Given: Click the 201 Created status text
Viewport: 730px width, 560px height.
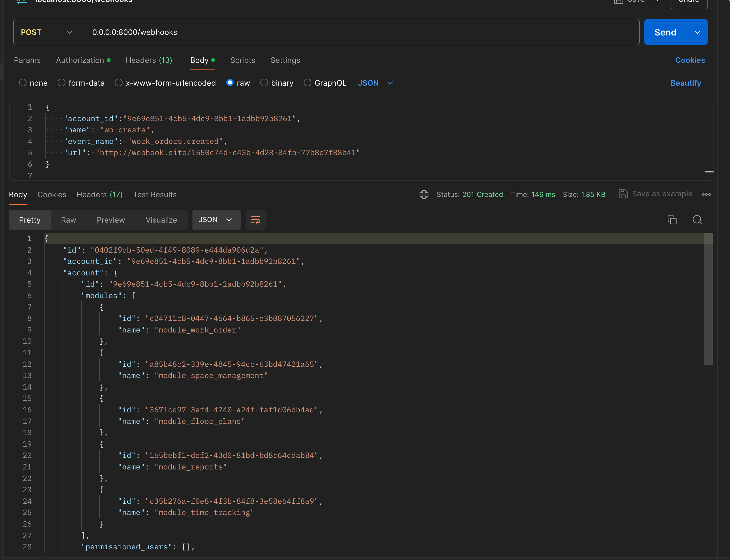Looking at the screenshot, I should pyautogui.click(x=482, y=195).
